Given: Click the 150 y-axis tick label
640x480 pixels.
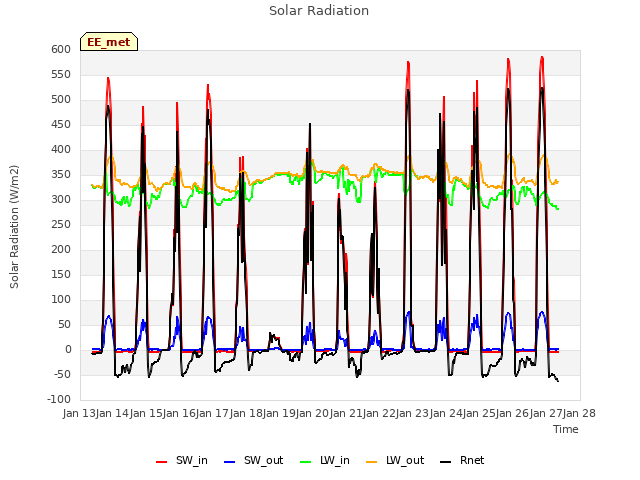Looking at the screenshot, I should click(61, 274).
